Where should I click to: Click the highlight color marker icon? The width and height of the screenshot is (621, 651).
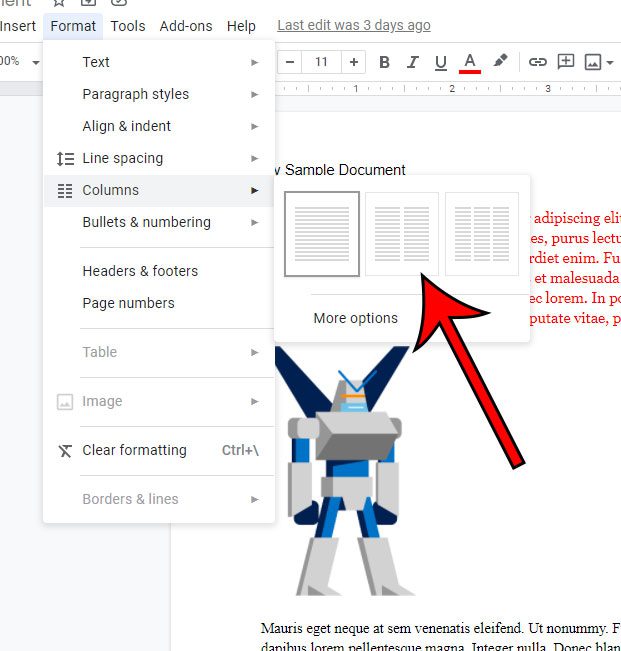click(500, 62)
